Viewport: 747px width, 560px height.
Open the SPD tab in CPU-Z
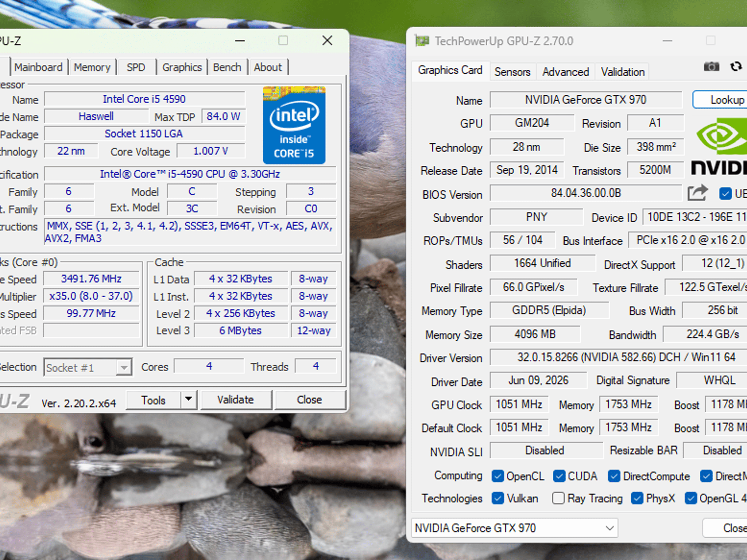click(136, 67)
